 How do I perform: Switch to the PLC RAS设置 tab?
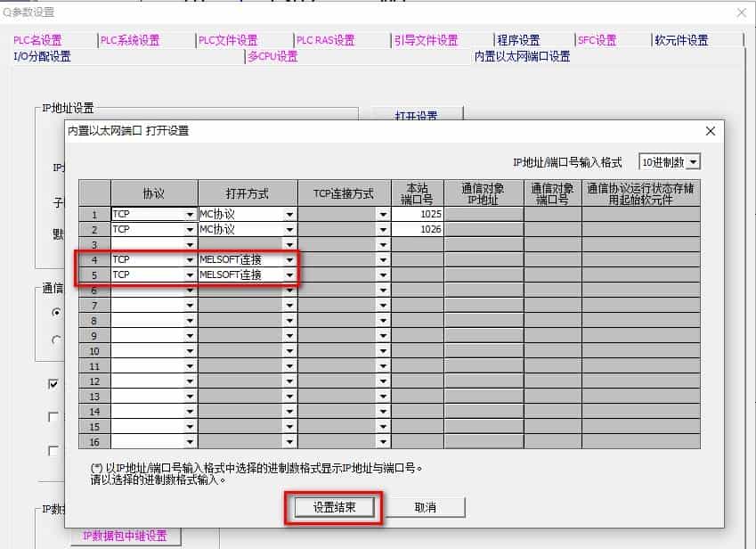[x=325, y=40]
